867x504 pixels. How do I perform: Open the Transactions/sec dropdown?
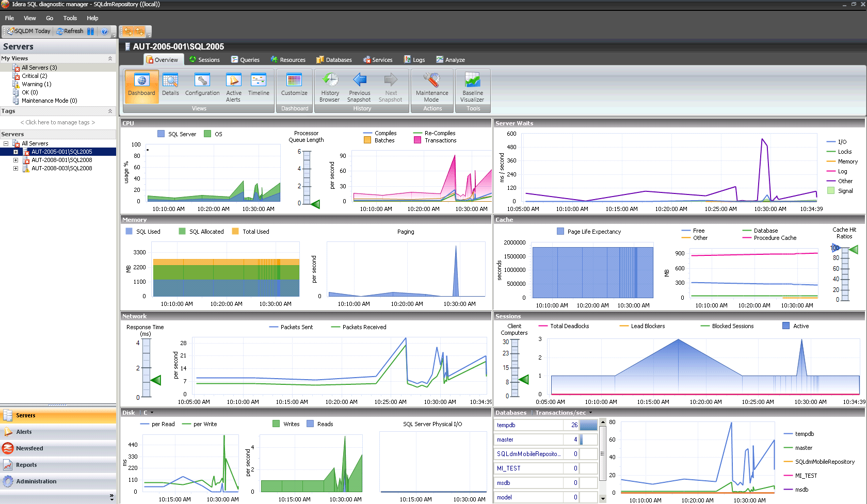point(591,412)
